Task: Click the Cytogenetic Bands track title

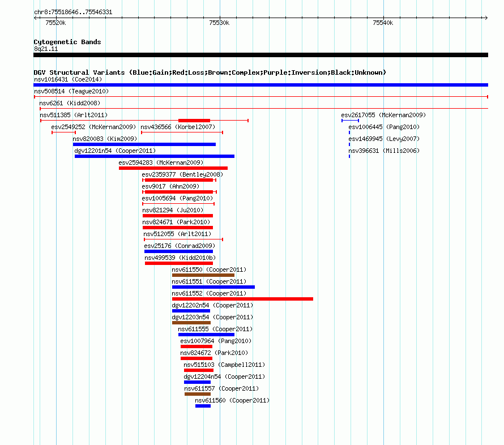Action: [x=67, y=42]
